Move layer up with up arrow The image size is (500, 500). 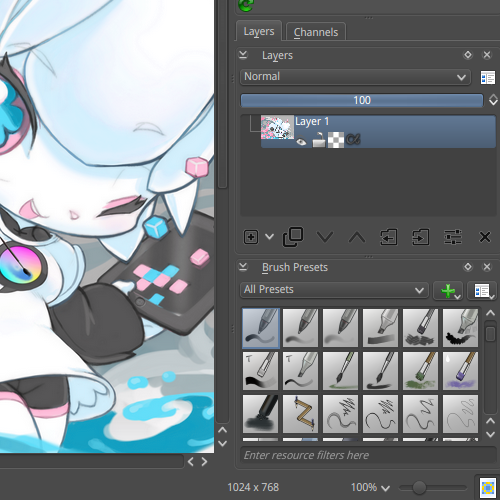(357, 237)
